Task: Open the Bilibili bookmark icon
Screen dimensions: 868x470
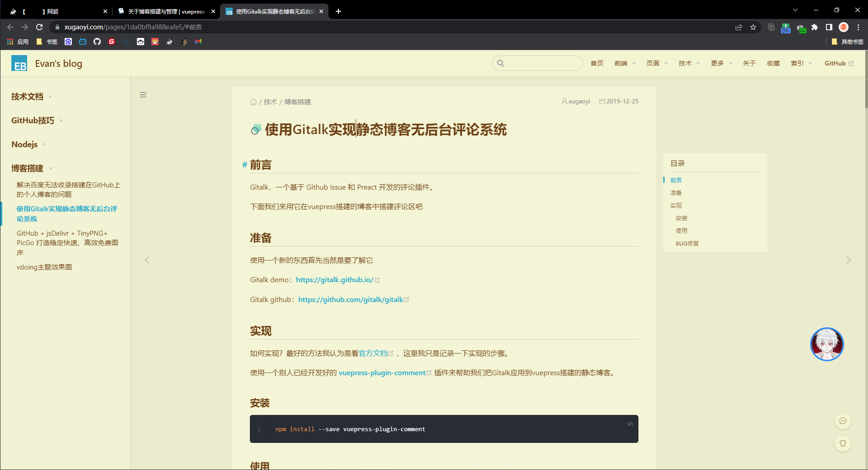Action: pos(83,42)
